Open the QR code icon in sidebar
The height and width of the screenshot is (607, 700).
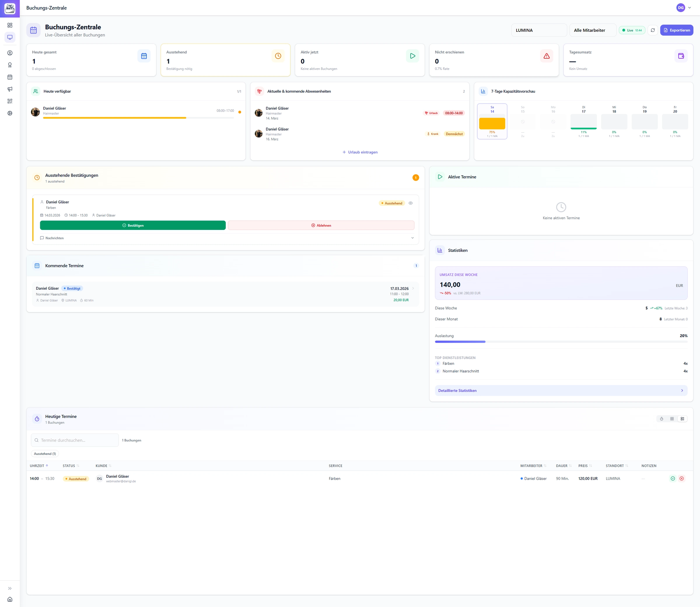[10, 101]
